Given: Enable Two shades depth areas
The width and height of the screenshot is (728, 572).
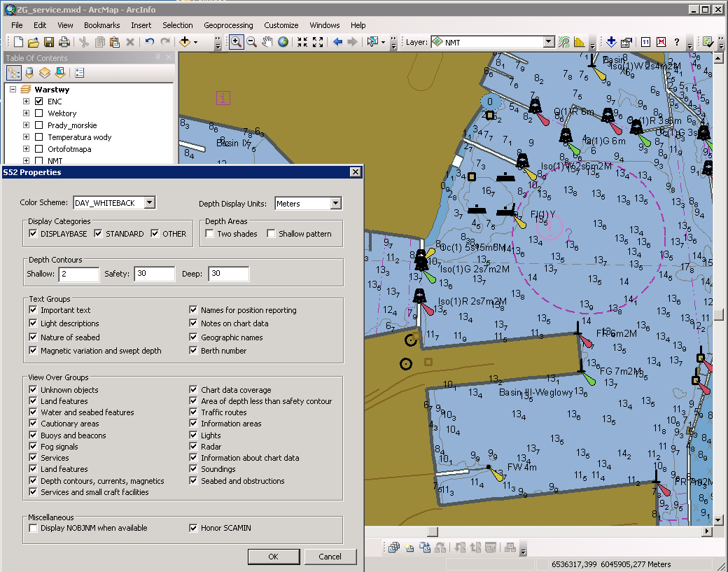Looking at the screenshot, I should 210,234.
